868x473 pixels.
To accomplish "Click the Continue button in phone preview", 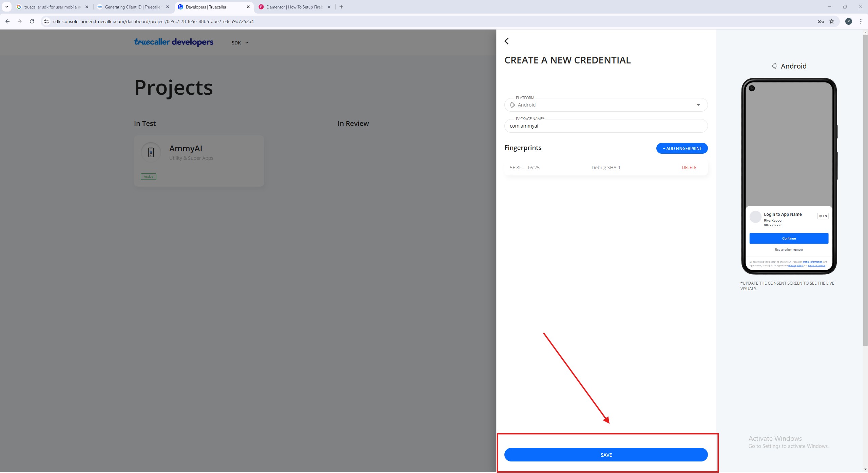I will pyautogui.click(x=788, y=238).
